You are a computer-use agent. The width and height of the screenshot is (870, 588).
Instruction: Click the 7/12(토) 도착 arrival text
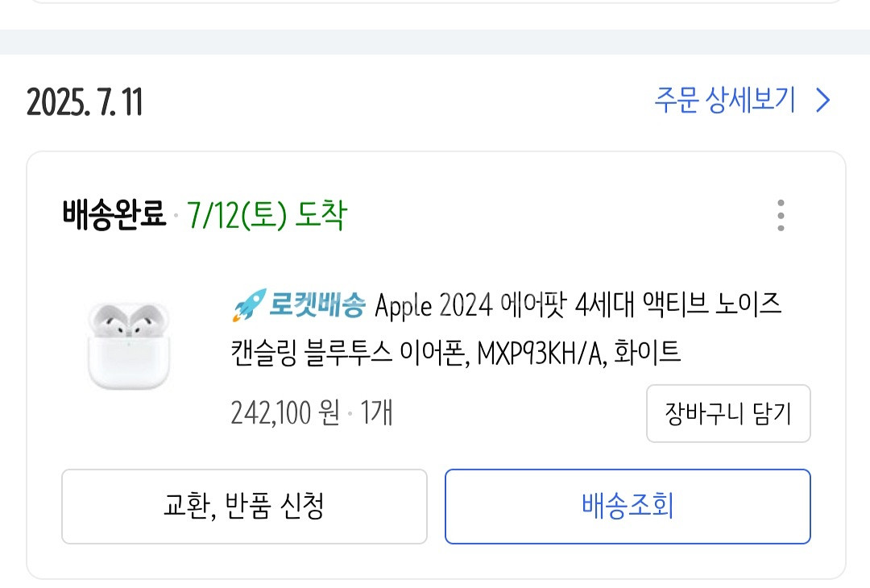(x=267, y=215)
